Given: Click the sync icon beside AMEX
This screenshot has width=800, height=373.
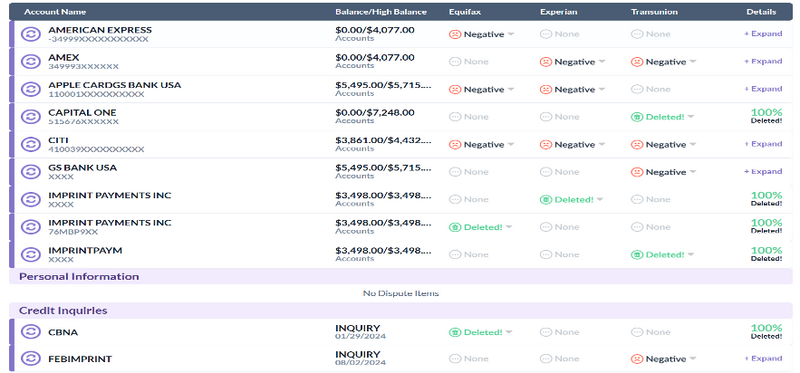Looking at the screenshot, I should pyautogui.click(x=31, y=62).
